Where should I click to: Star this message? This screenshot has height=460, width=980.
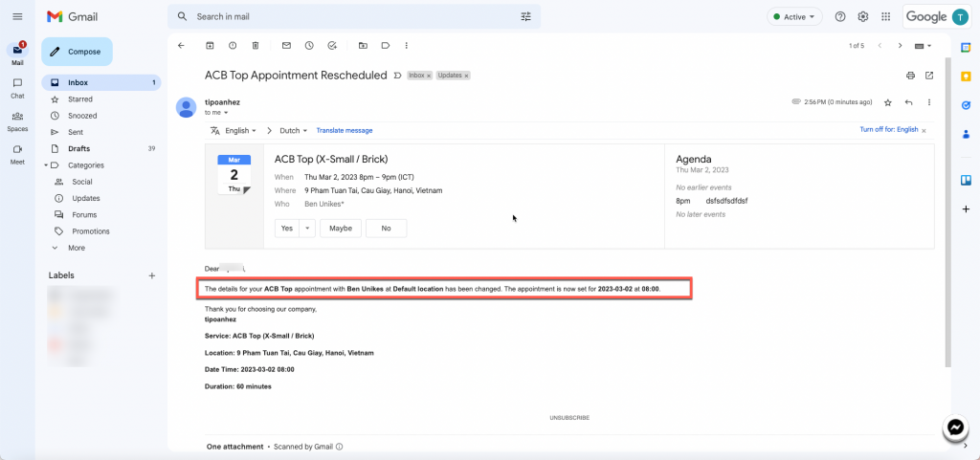pyautogui.click(x=887, y=102)
